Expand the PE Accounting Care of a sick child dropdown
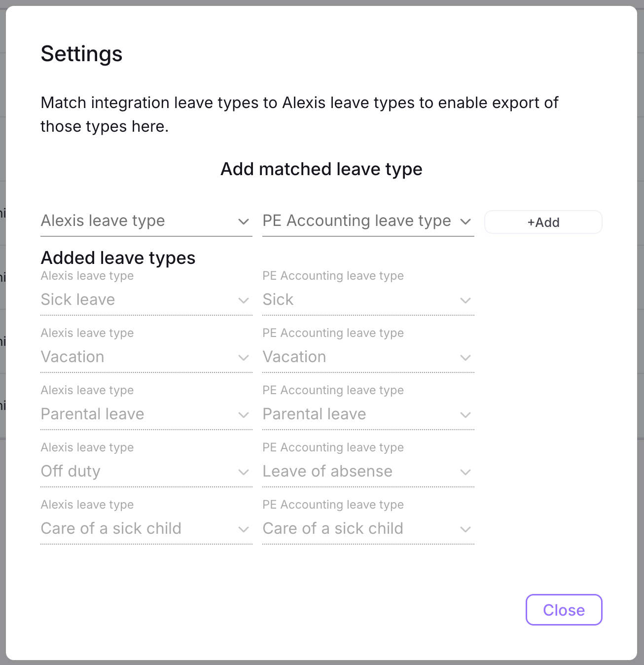644x665 pixels. [465, 529]
